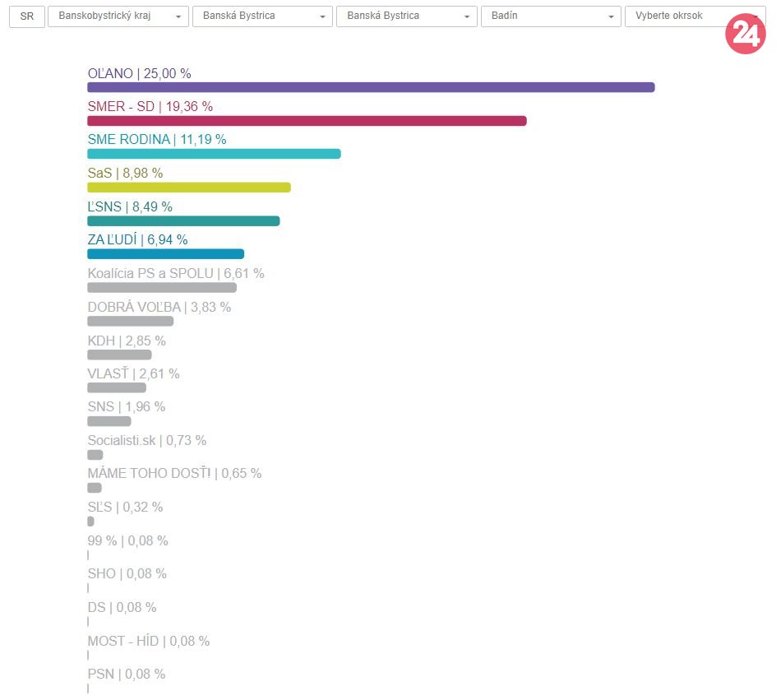Click the teal ĽSNS result bar

coord(183,220)
